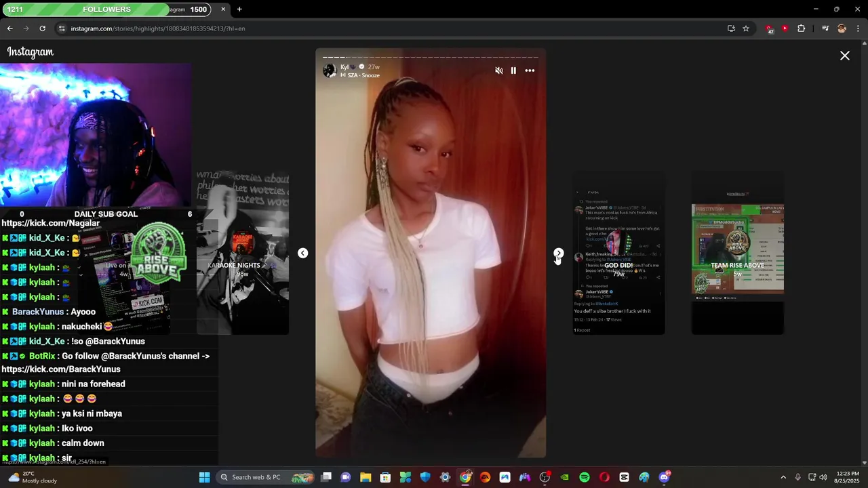Open the Settings gear on taskbar
The image size is (868, 488).
click(x=445, y=477)
